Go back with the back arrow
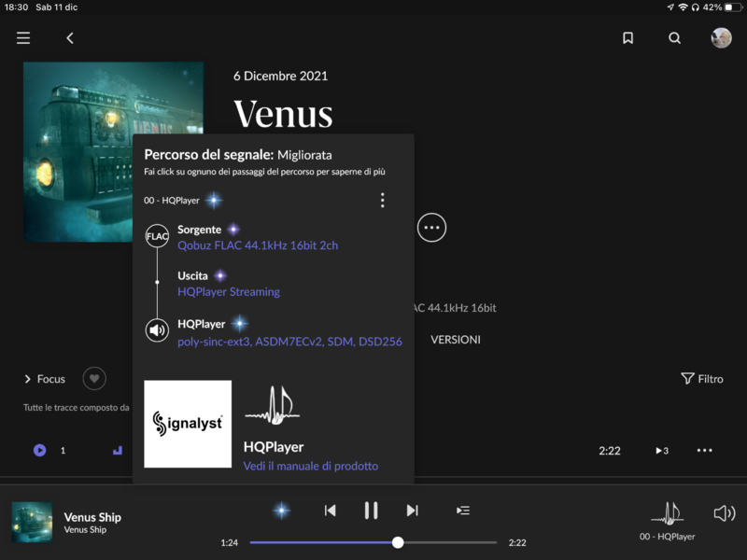 (70, 38)
